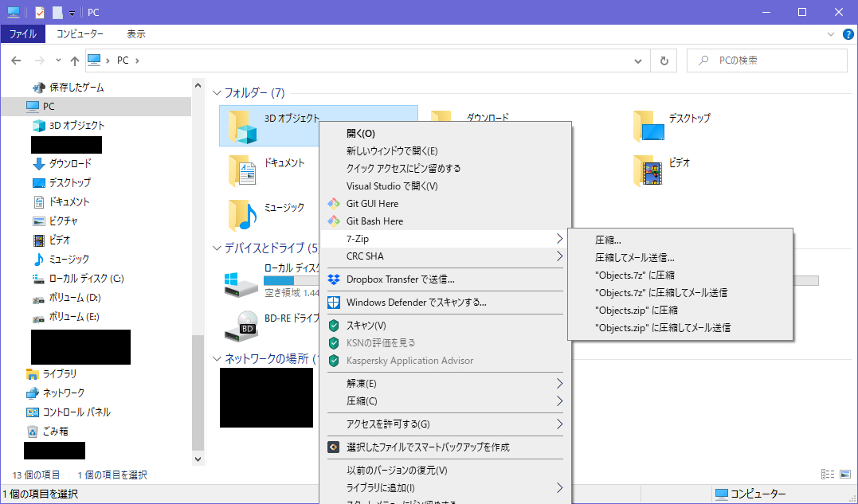Click the Refresh button in address bar
This screenshot has height=504, width=858.
(x=664, y=61)
